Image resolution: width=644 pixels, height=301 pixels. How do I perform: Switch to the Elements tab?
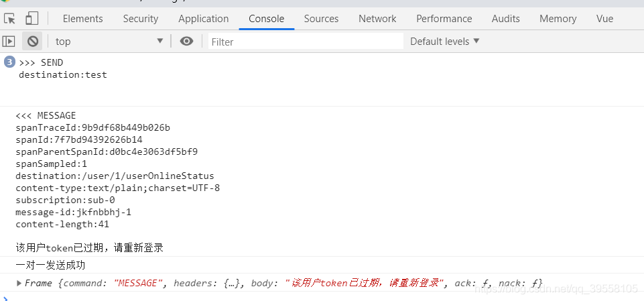pos(82,19)
